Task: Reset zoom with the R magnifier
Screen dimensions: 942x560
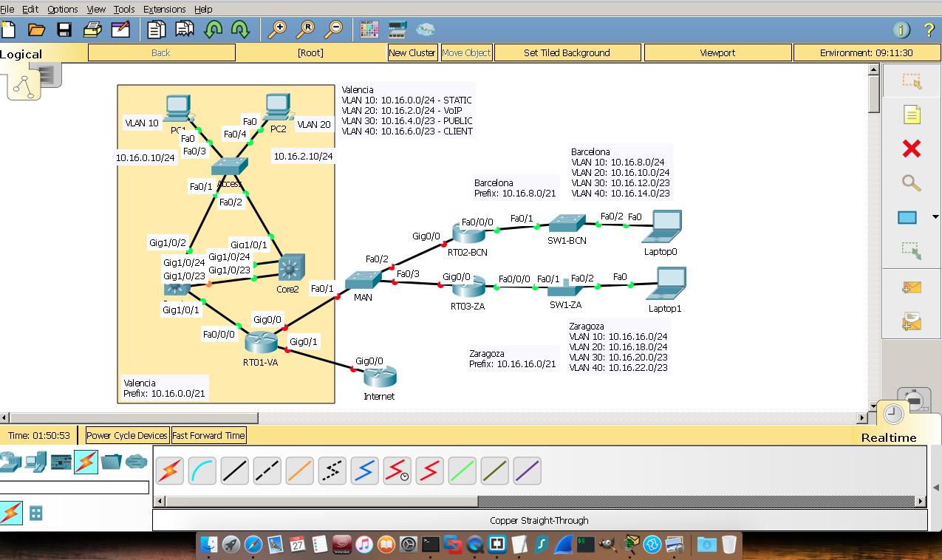Action: (305, 30)
